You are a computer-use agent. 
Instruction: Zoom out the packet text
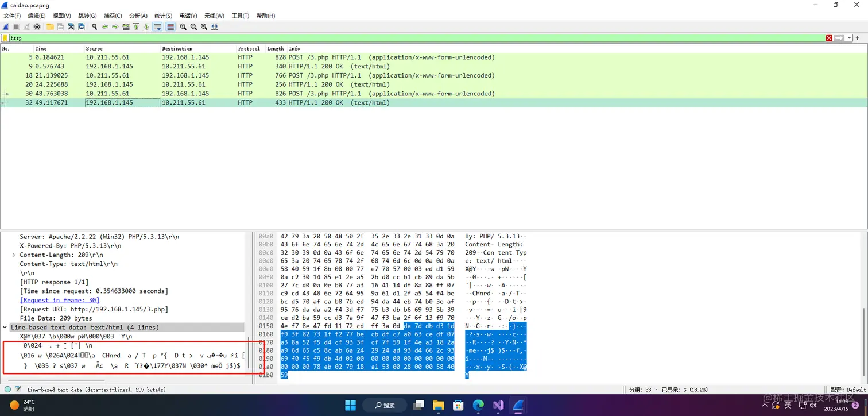point(193,27)
